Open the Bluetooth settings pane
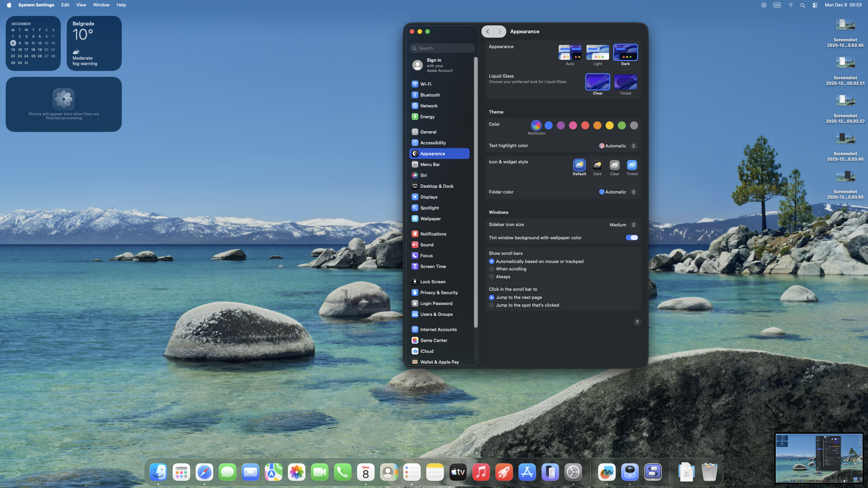This screenshot has height=488, width=868. (x=430, y=95)
